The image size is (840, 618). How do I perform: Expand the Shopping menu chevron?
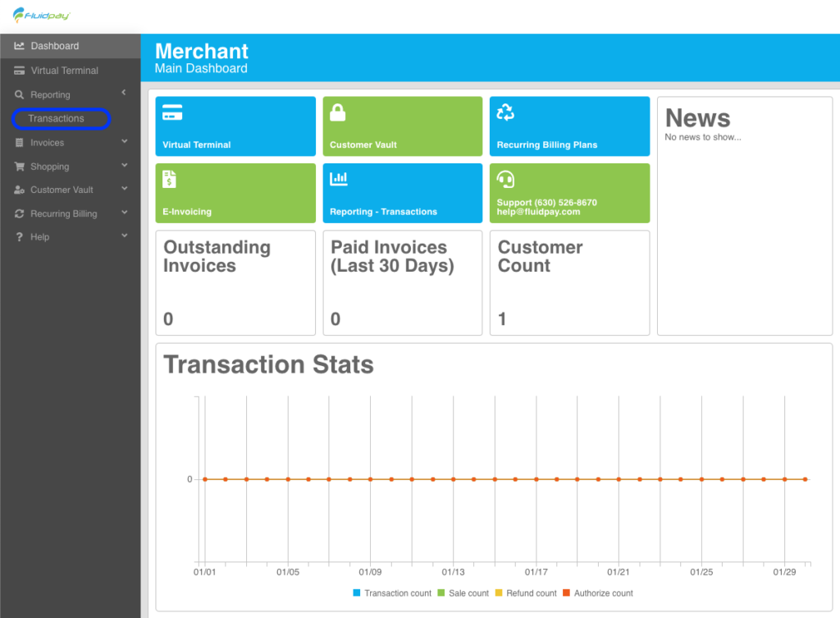point(125,165)
